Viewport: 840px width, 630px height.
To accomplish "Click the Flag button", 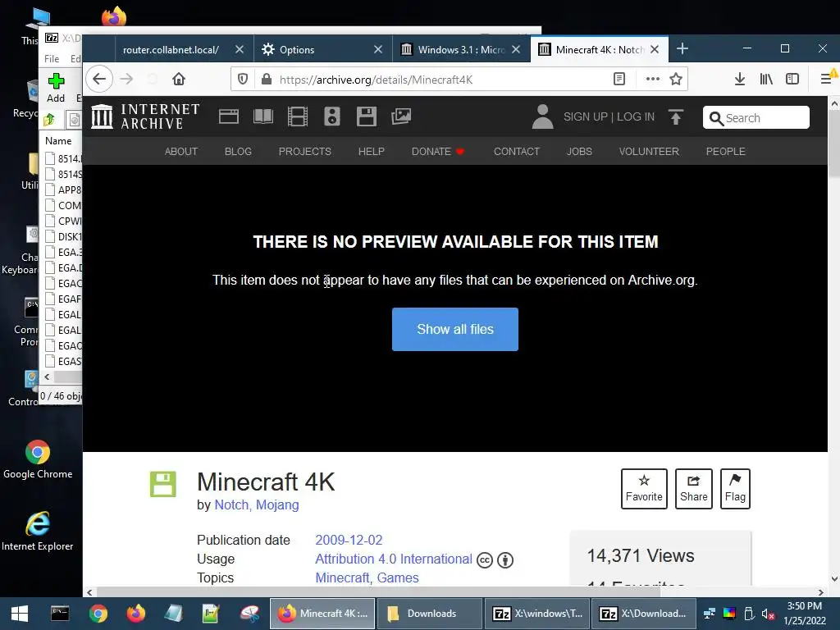I will pyautogui.click(x=735, y=489).
